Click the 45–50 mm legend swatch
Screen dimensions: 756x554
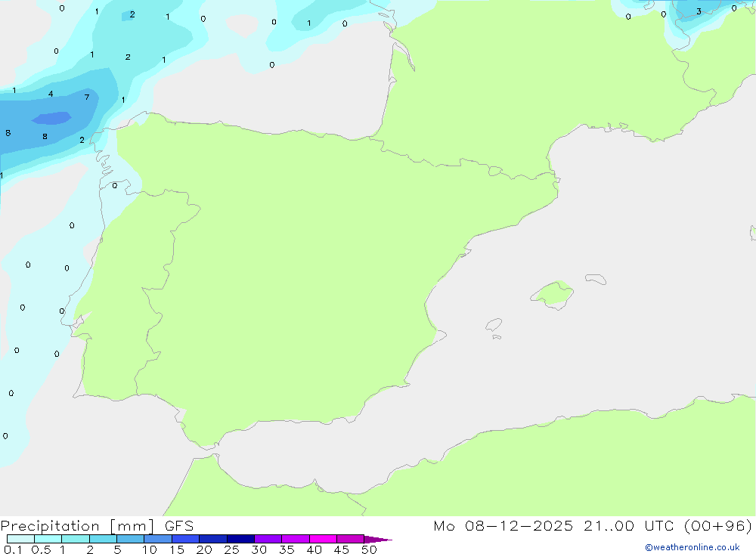coord(350,539)
